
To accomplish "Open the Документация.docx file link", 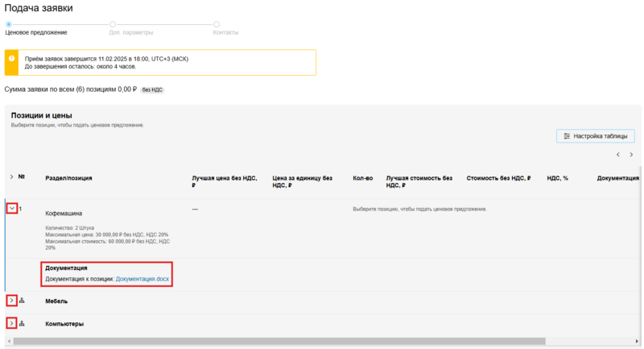I will point(142,279).
